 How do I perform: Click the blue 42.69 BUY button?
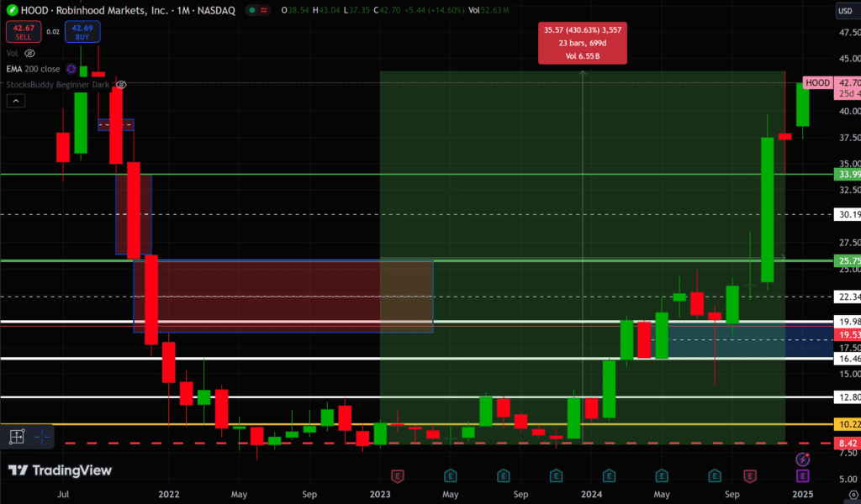tap(82, 32)
